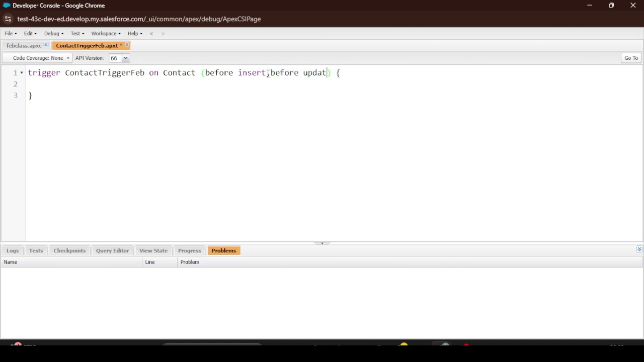Click the panel splitter collapse arrow
644x362 pixels.
322,243
